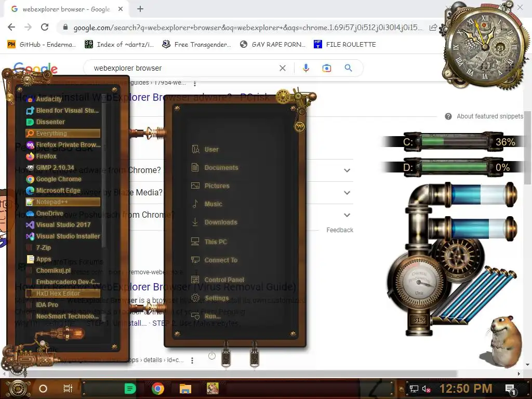Viewport: 532px width, 399px height.
Task: Open the notification center icon
Action: pyautogui.click(x=510, y=389)
